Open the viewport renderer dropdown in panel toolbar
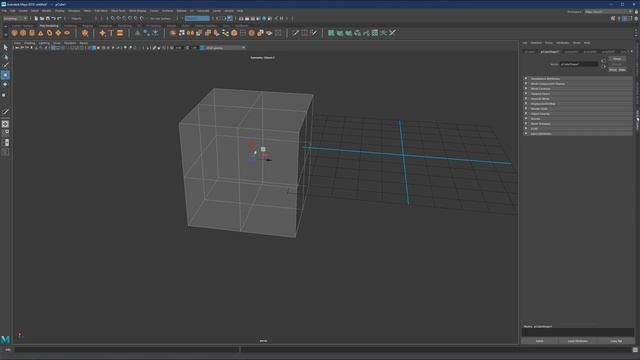The height and width of the screenshot is (360, 640). [x=225, y=48]
